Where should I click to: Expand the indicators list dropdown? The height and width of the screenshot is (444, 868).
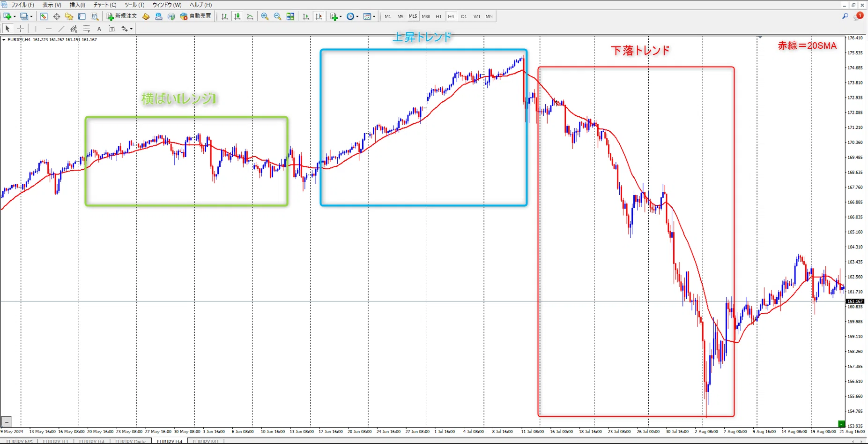pos(341,16)
